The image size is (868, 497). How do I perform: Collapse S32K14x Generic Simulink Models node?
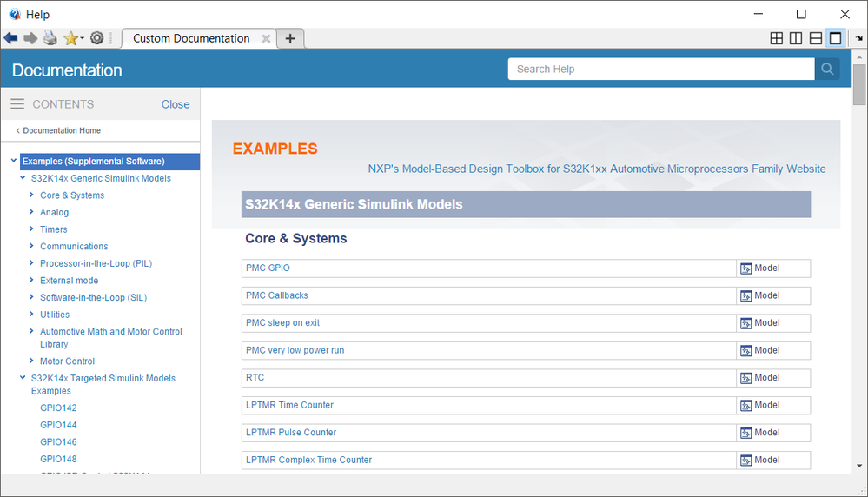[x=23, y=177]
